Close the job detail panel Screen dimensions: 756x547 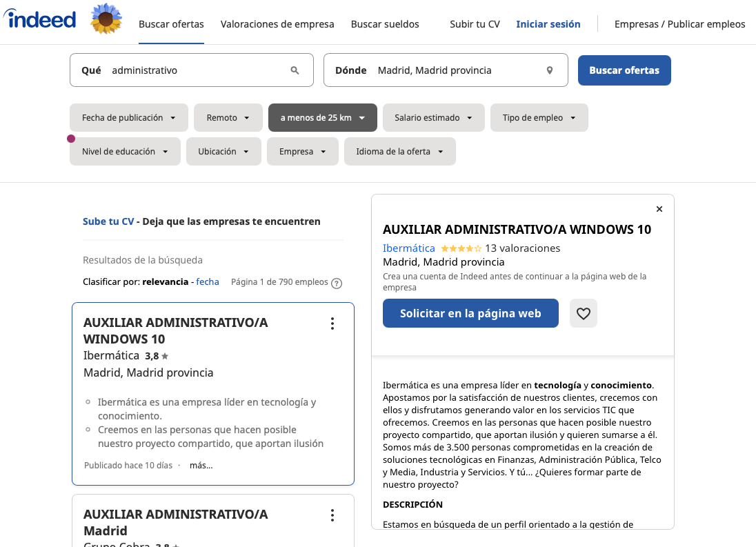(659, 209)
